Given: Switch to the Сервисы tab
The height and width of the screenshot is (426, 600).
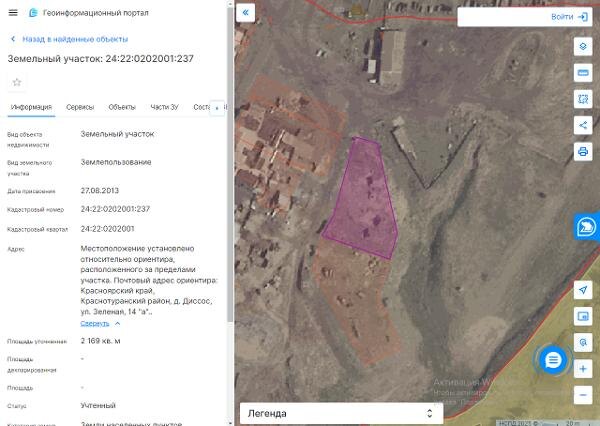Looking at the screenshot, I should pyautogui.click(x=80, y=107).
